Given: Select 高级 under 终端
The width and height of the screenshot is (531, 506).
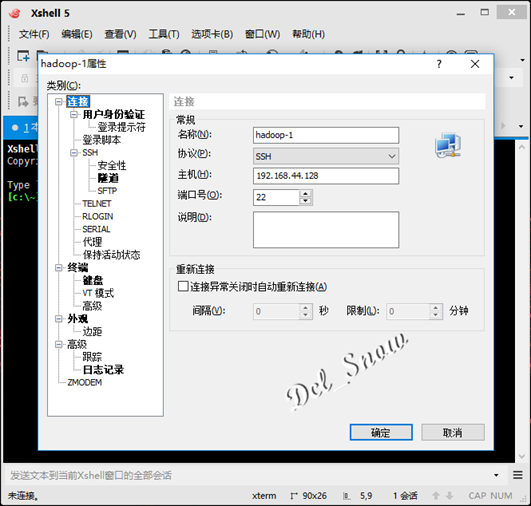Looking at the screenshot, I should 92,306.
